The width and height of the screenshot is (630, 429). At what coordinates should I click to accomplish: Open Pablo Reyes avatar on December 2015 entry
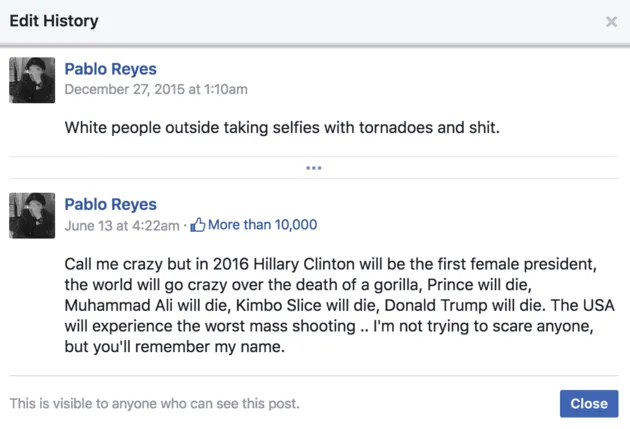click(32, 80)
